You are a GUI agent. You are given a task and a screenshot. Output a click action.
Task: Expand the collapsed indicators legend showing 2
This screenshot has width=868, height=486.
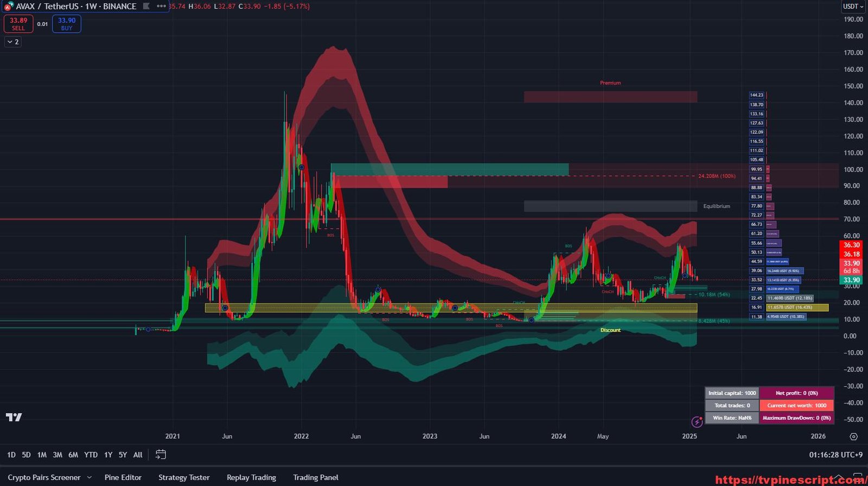pos(14,42)
